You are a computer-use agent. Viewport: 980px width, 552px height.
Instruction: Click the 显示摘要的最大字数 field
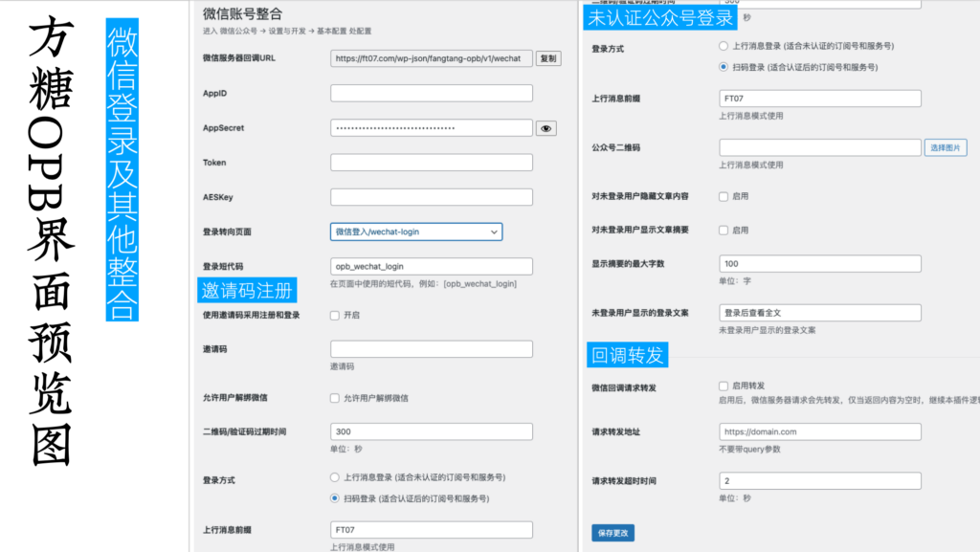coord(819,263)
